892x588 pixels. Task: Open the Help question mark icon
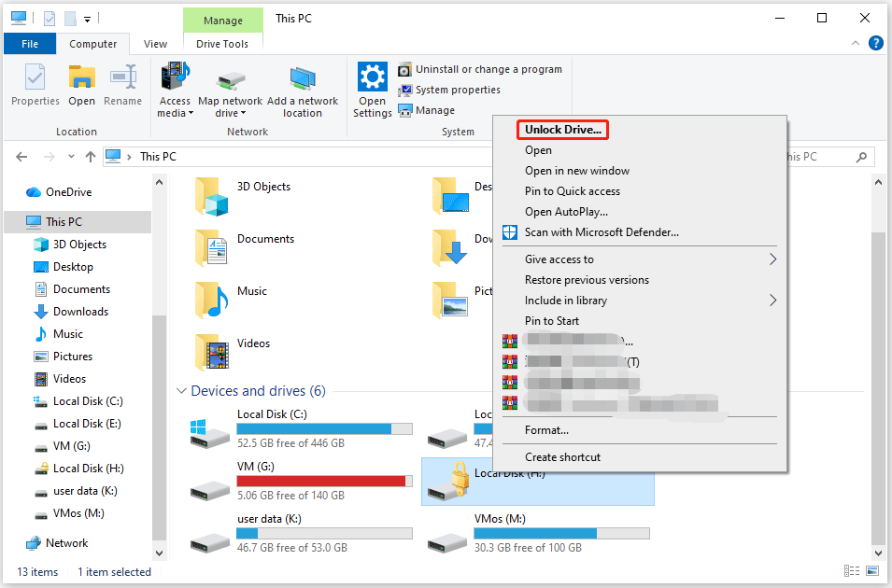click(875, 43)
